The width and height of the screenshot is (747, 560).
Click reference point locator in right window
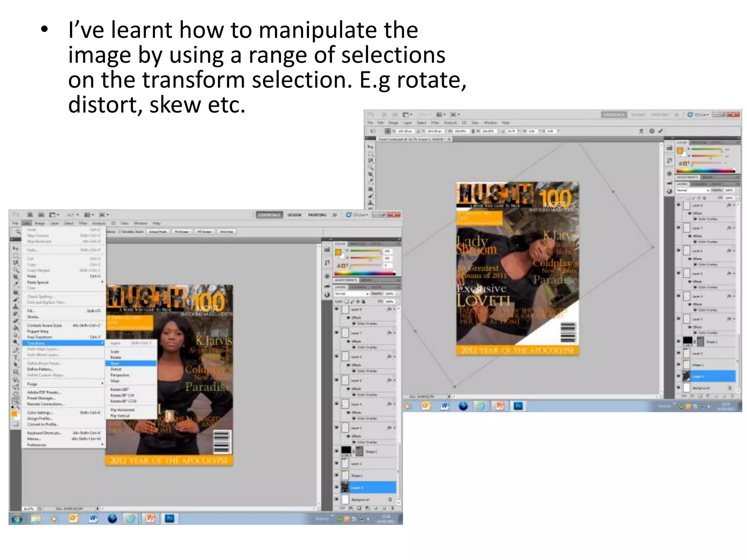point(387,131)
